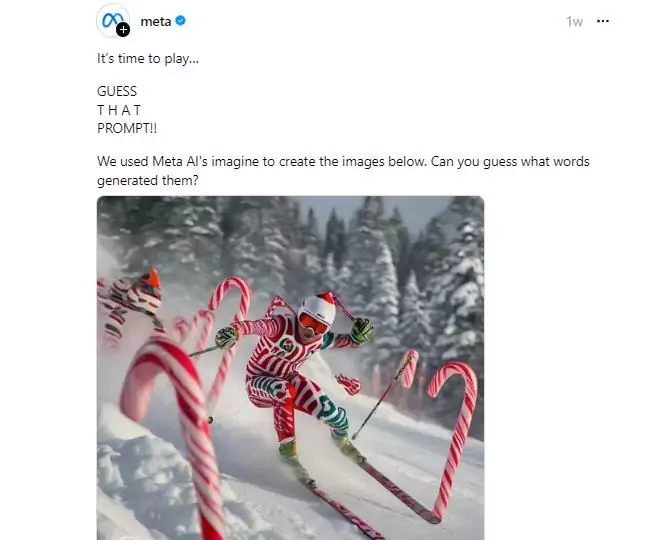
Task: Click the skier's white helmet in image
Action: pos(317,309)
